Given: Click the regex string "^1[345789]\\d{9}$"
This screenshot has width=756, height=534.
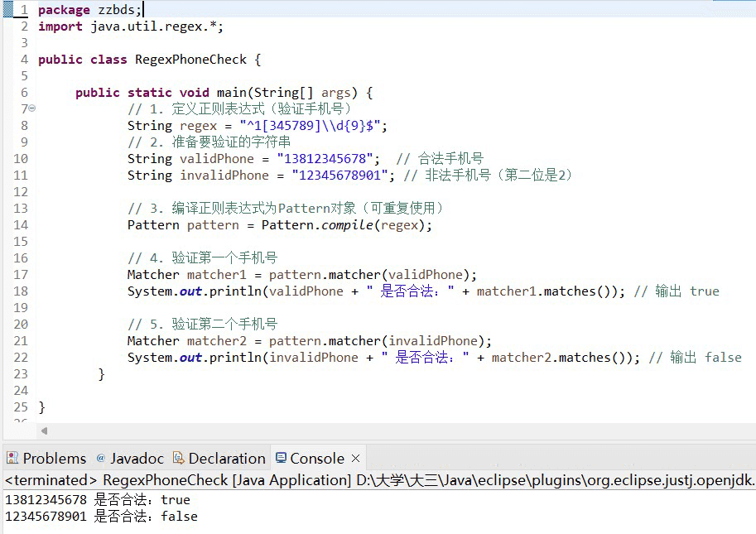Looking at the screenshot, I should [310, 126].
